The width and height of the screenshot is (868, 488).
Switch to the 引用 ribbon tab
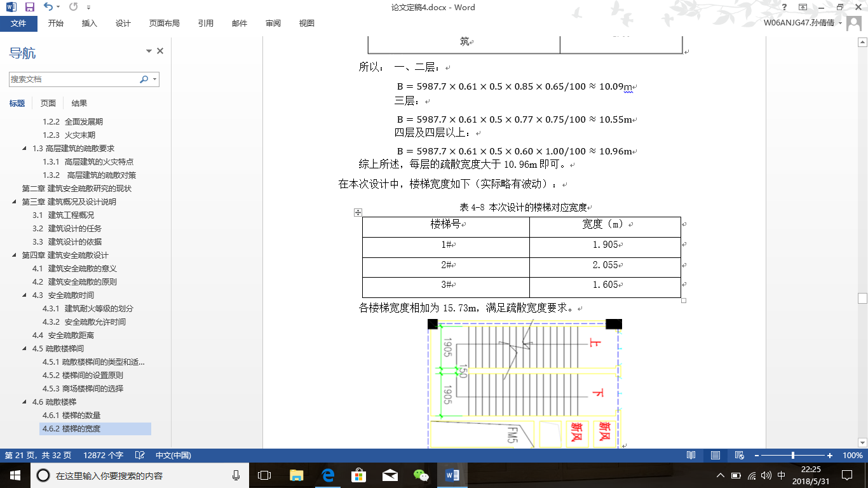[x=206, y=24]
